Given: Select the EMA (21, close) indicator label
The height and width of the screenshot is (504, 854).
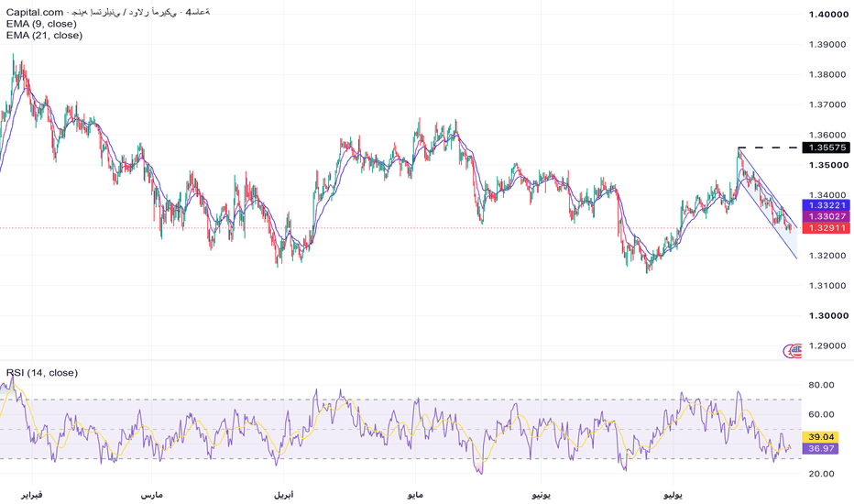Looking at the screenshot, I should [x=44, y=36].
